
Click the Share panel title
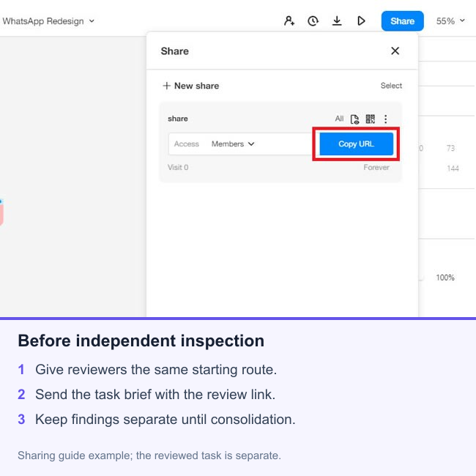pos(174,51)
